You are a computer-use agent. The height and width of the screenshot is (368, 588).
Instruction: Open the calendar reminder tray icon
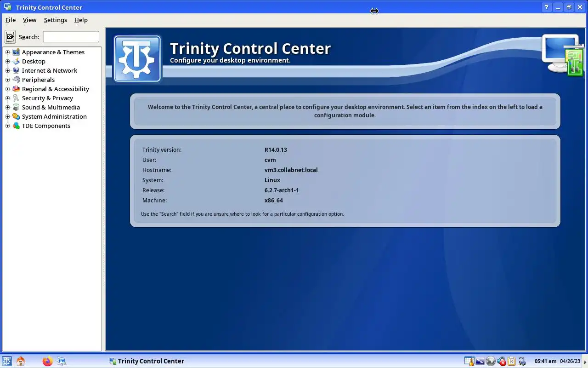coord(469,361)
